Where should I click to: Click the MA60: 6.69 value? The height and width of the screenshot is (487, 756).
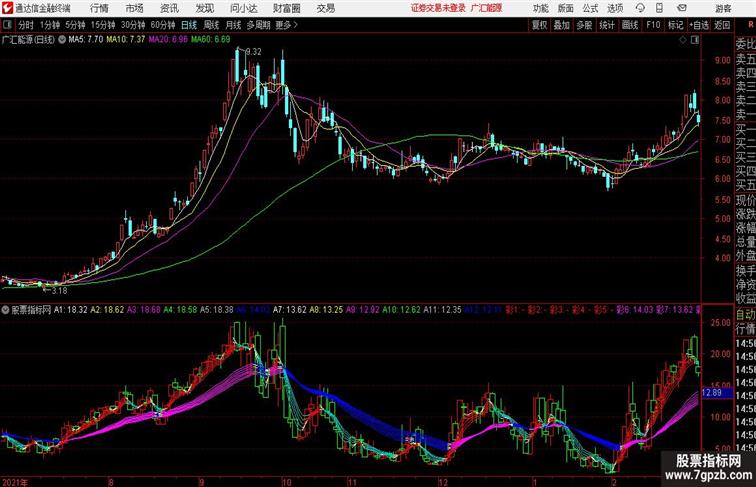click(211, 40)
